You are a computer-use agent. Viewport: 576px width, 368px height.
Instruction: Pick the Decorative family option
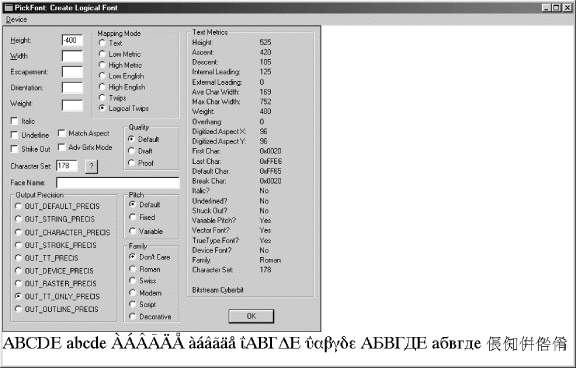[x=133, y=316]
